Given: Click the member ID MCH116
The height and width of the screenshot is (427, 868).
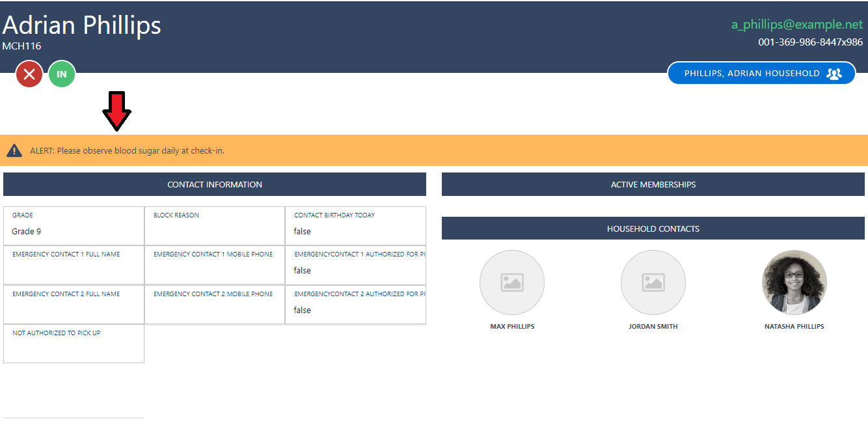Looking at the screenshot, I should 21,46.
